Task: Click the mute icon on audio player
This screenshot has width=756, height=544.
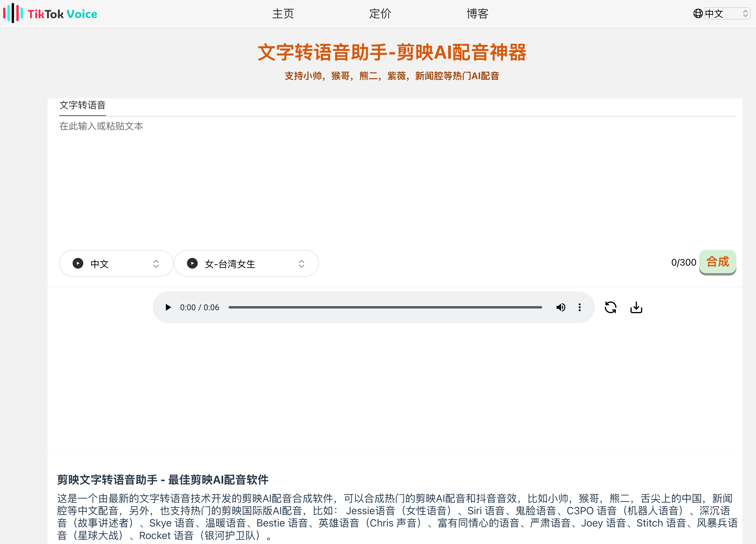Action: [560, 306]
